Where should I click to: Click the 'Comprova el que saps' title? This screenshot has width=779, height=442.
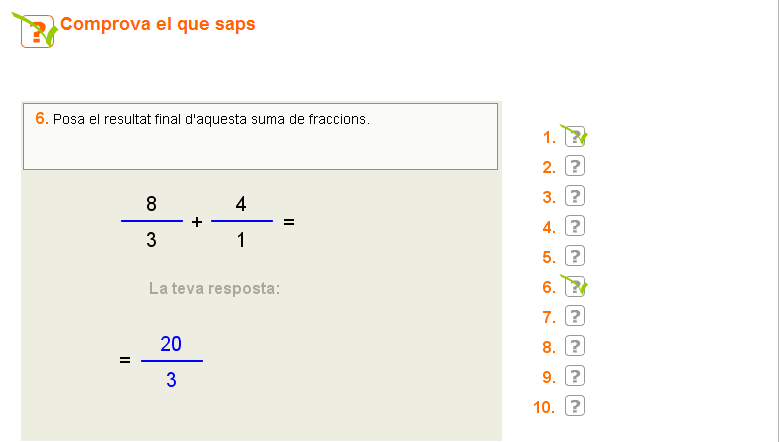click(x=158, y=24)
